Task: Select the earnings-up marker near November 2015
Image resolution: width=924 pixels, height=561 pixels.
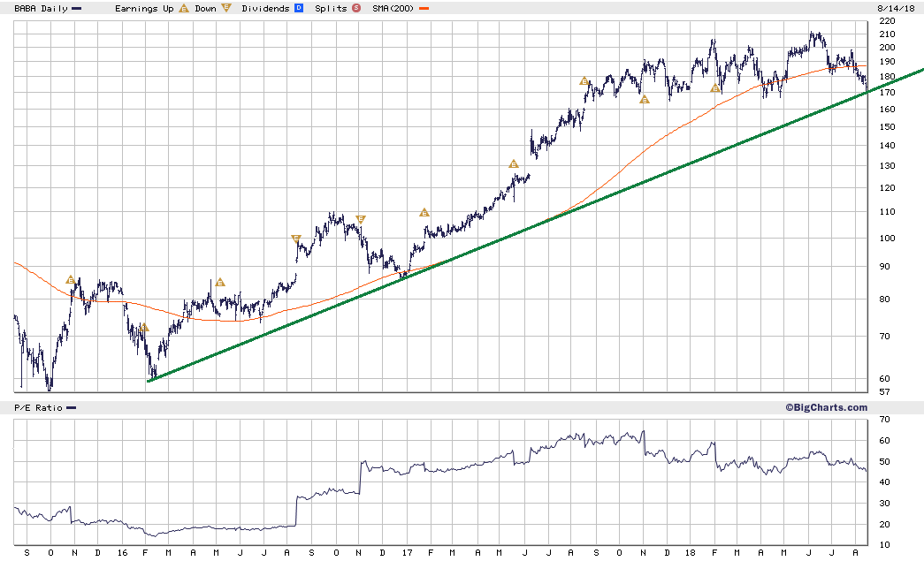Action: coord(71,280)
